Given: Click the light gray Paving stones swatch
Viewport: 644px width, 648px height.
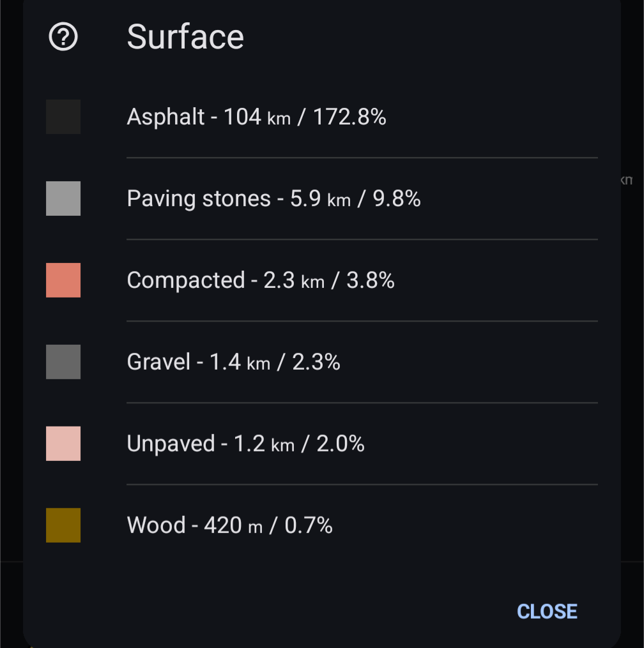Looking at the screenshot, I should (63, 199).
